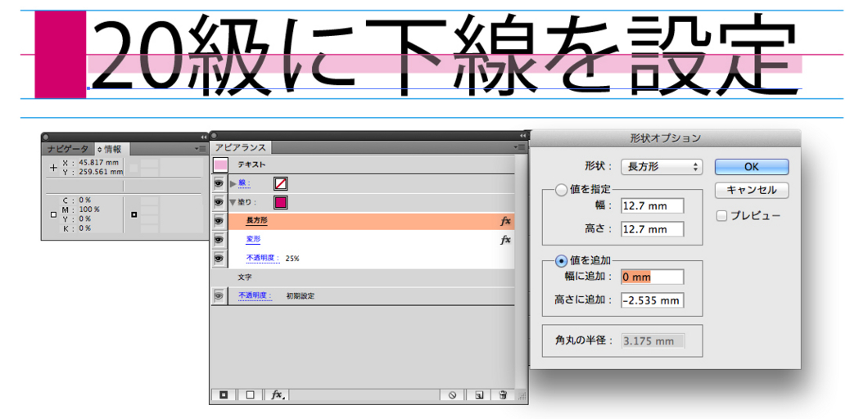Enable the プレビュー checkbox
868x419 pixels.
[721, 216]
